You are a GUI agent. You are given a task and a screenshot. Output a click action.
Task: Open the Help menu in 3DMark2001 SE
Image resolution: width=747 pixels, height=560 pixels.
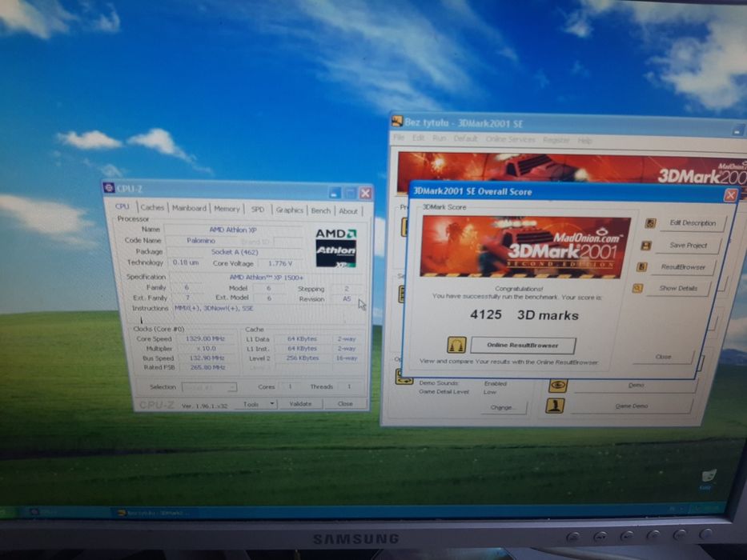pyautogui.click(x=584, y=141)
